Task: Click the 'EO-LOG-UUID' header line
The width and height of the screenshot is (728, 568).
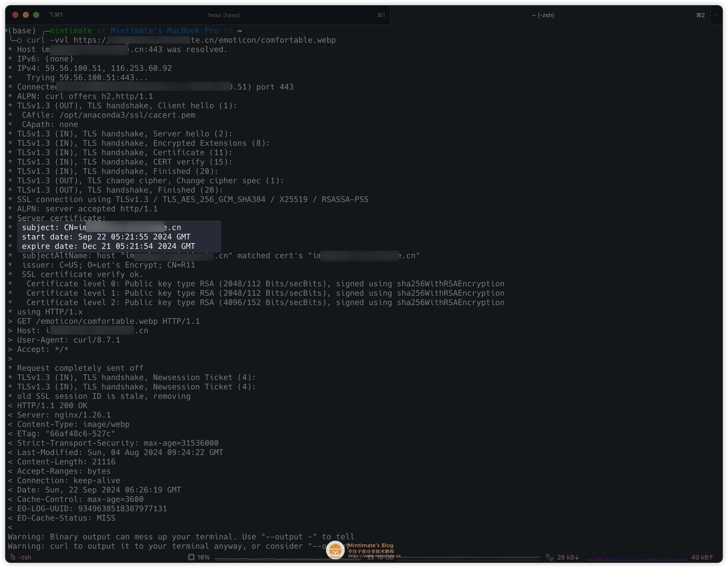Action: tap(87, 509)
